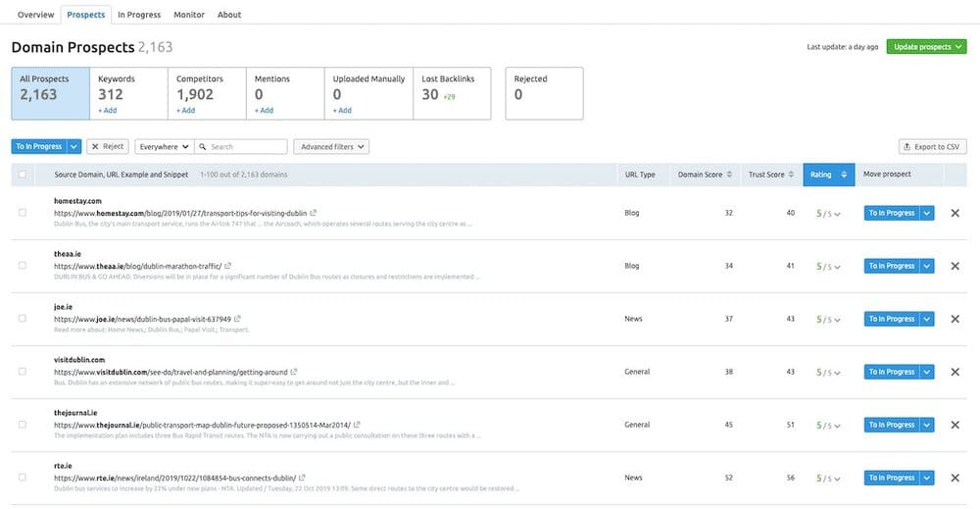Screen dimensions: 980x509
Task: Move thejournal.ie To In Progress
Action: coord(892,425)
